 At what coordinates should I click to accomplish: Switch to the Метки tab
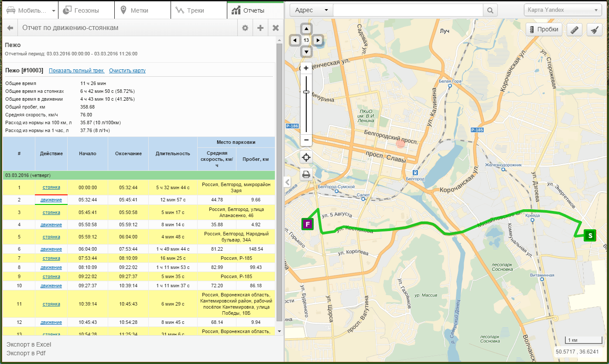[x=143, y=10]
